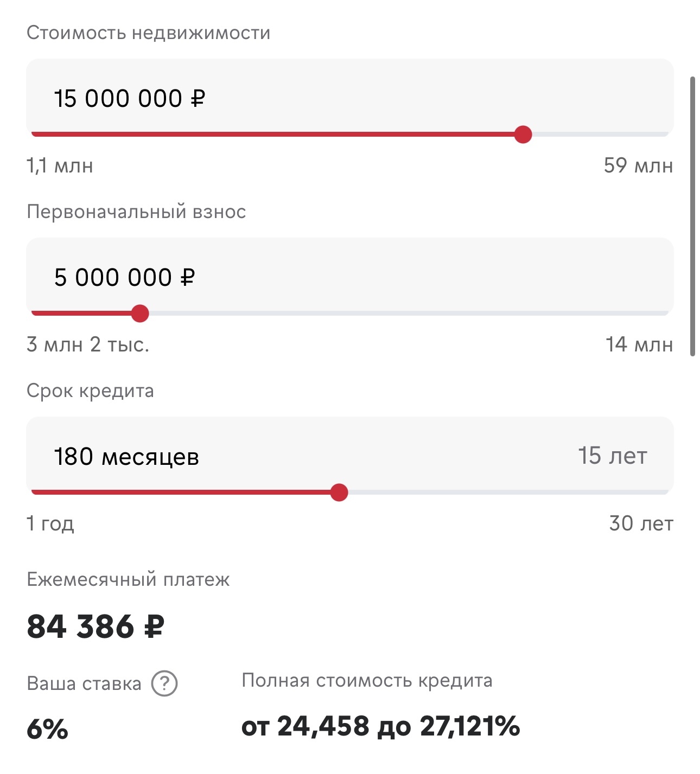This screenshot has width=700, height=774.
Task: Click the 6% rate value
Action: 48,729
